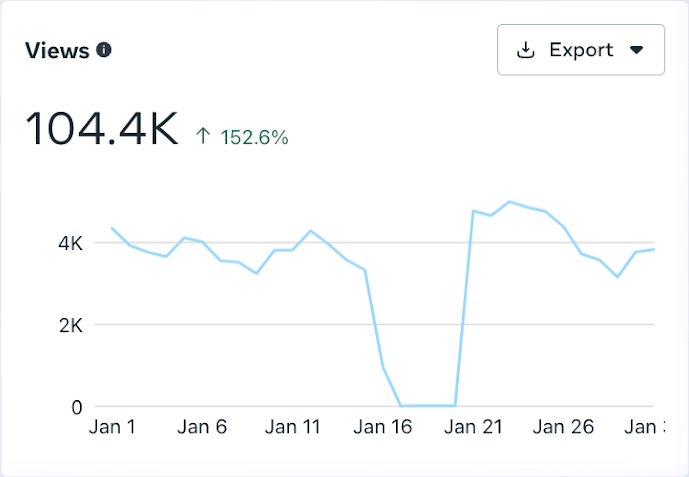The width and height of the screenshot is (689, 477).
Task: Open the Export dropdown caret
Action: (636, 50)
